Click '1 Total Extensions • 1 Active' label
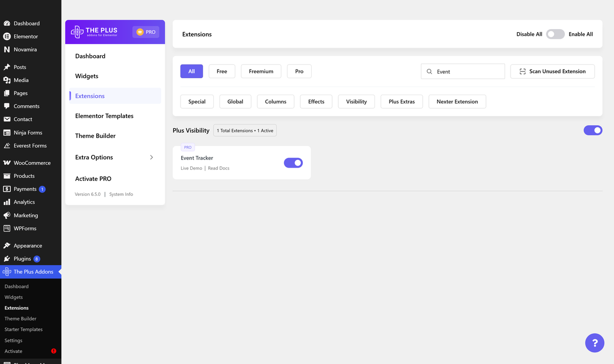 pyautogui.click(x=245, y=131)
